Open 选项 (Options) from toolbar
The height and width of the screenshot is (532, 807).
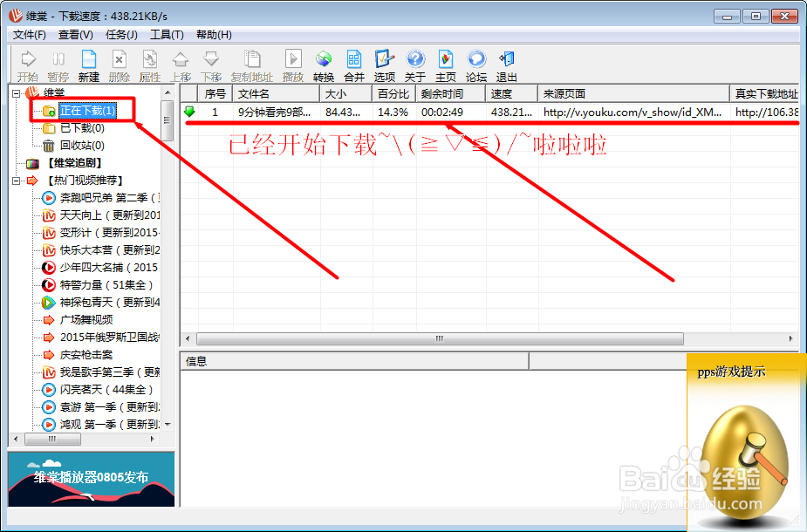pos(385,66)
